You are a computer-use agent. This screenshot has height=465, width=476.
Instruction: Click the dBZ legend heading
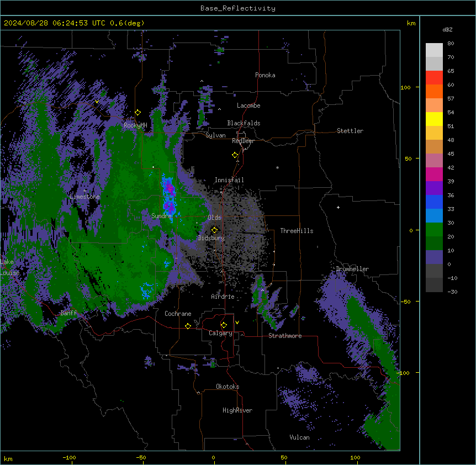pos(447,29)
